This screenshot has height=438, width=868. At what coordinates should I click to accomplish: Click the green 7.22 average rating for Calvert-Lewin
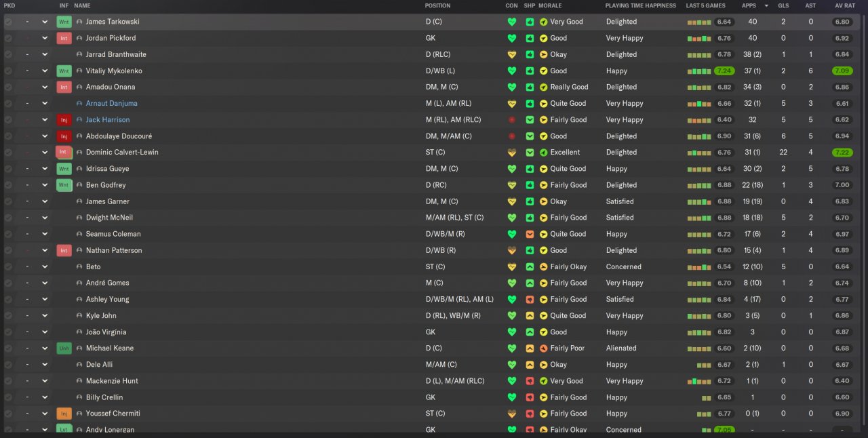[x=842, y=153]
